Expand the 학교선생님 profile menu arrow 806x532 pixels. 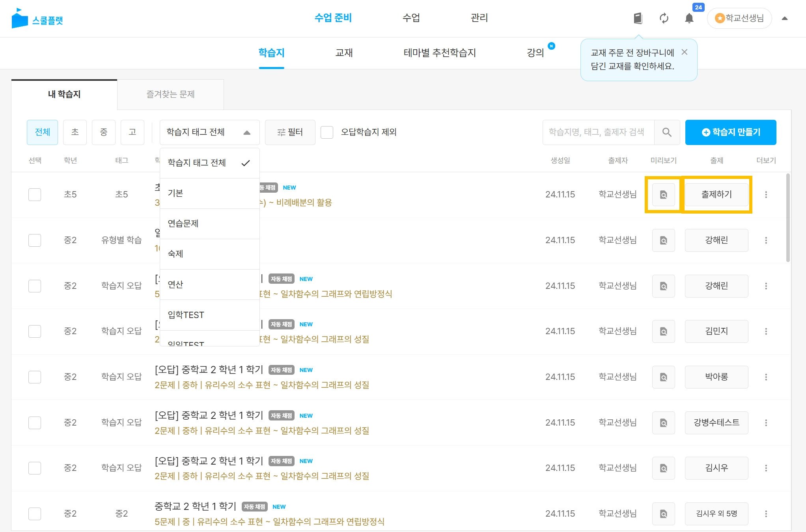point(784,18)
